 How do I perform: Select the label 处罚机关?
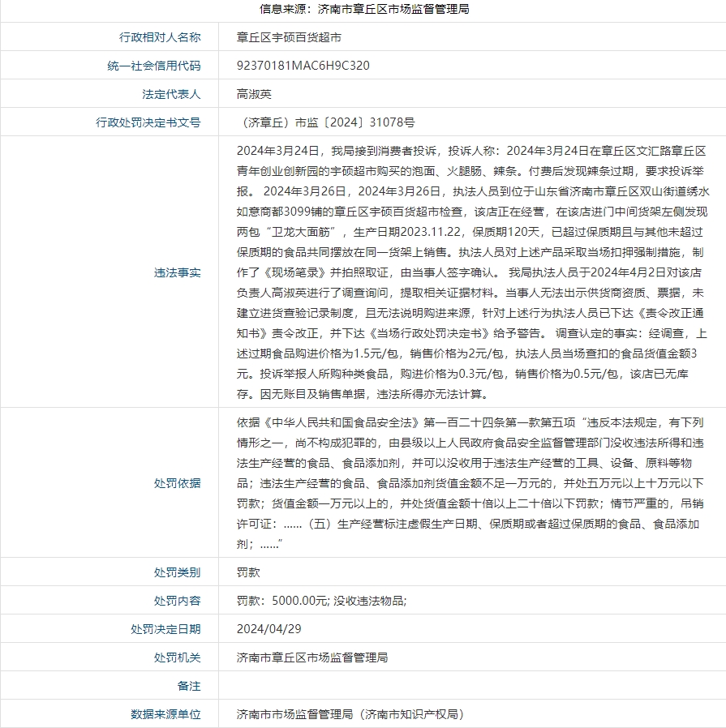[x=178, y=657]
